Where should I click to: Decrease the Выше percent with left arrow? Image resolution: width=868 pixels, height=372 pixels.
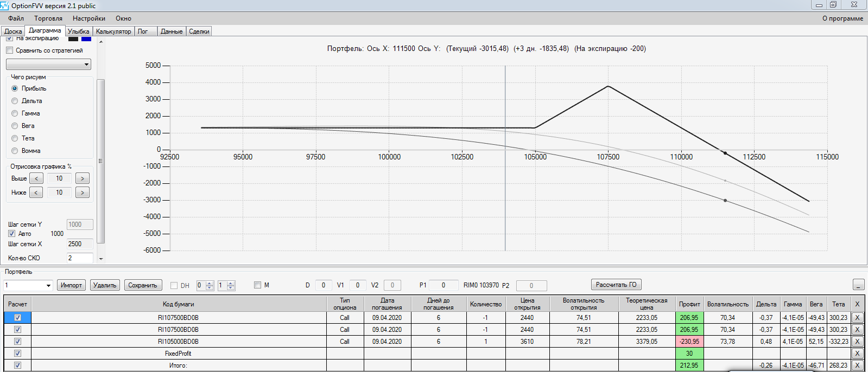(x=36, y=178)
